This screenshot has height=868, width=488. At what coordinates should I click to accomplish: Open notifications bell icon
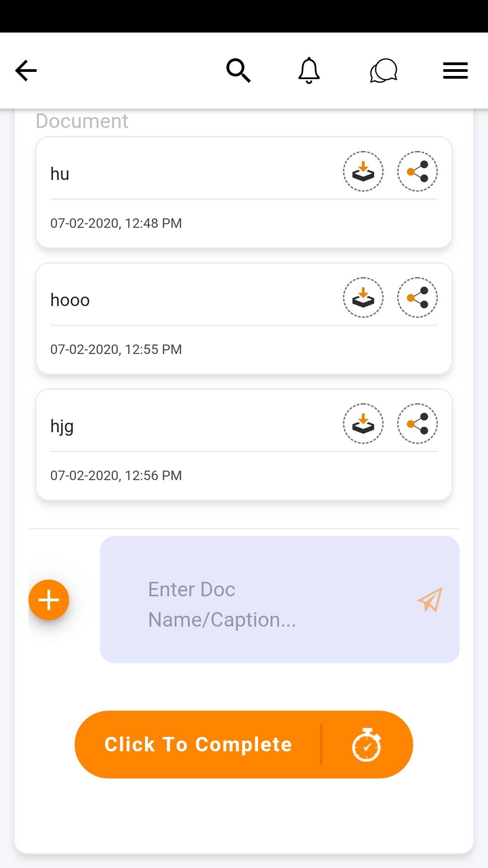pos(309,71)
